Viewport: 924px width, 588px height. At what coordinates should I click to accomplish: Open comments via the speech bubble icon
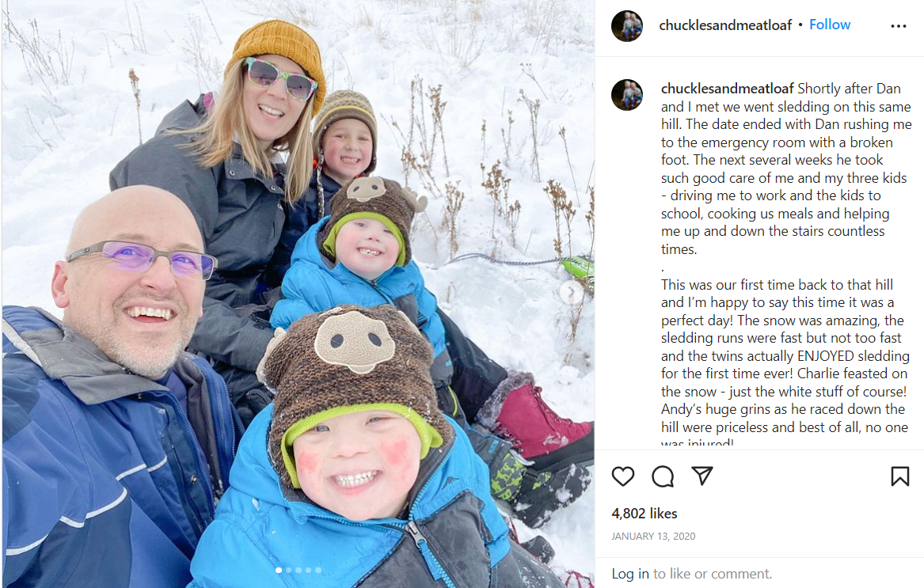[x=663, y=476]
